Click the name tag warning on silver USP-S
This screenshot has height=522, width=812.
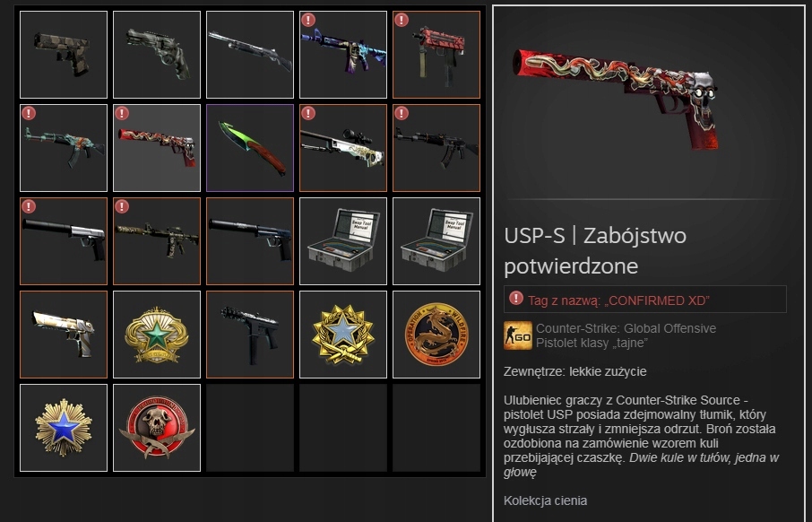point(29,206)
